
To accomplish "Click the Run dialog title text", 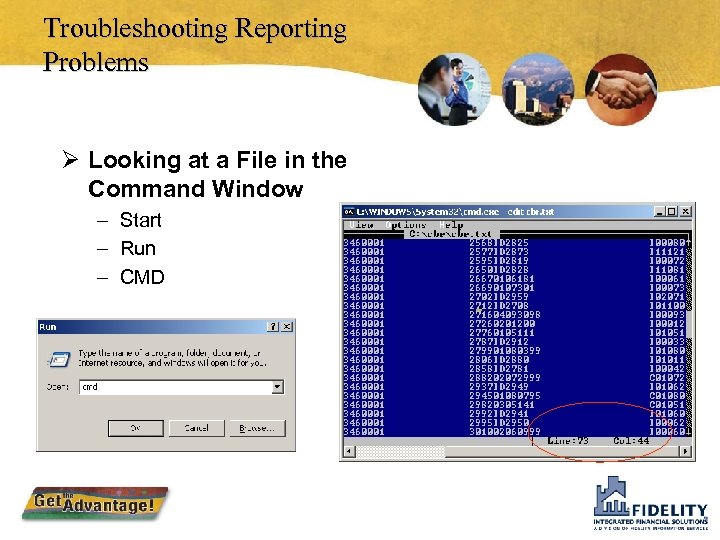I will pyautogui.click(x=48, y=327).
